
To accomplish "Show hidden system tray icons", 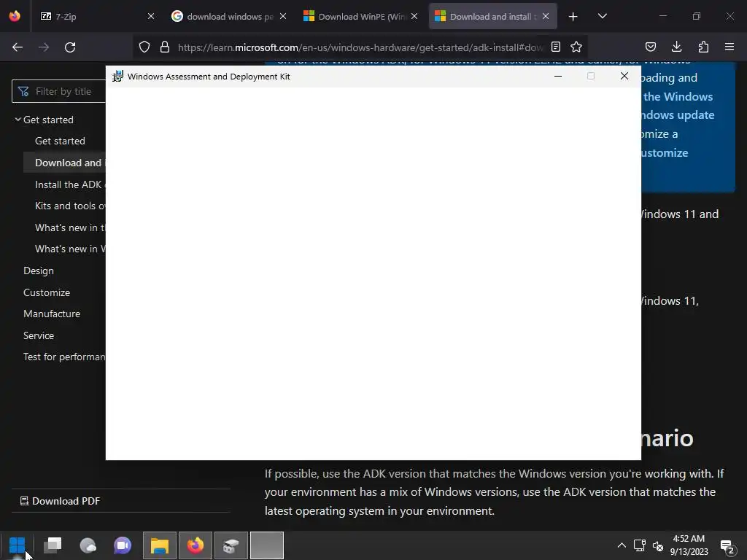I will click(x=622, y=545).
